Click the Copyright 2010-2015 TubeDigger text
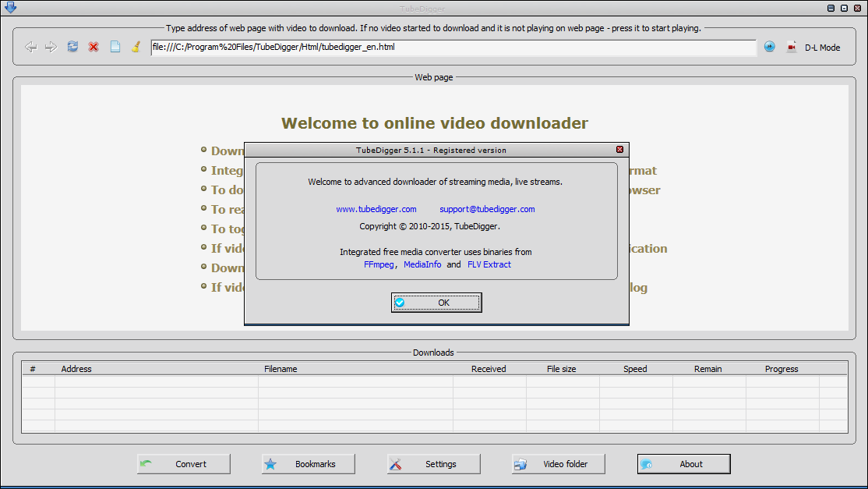Viewport: 868px width, 489px height. click(x=429, y=226)
